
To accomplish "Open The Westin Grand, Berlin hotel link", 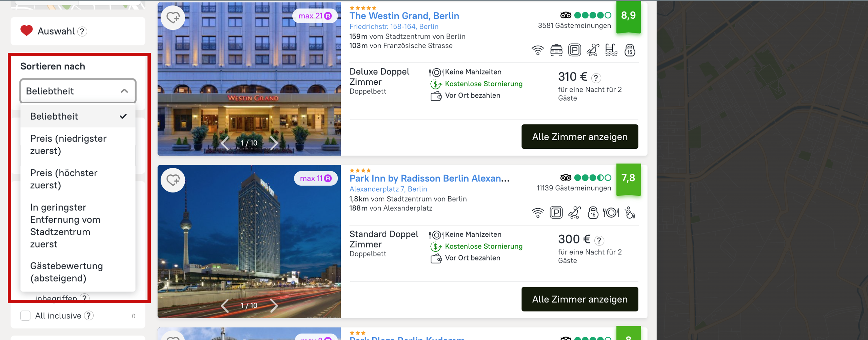I will [404, 16].
